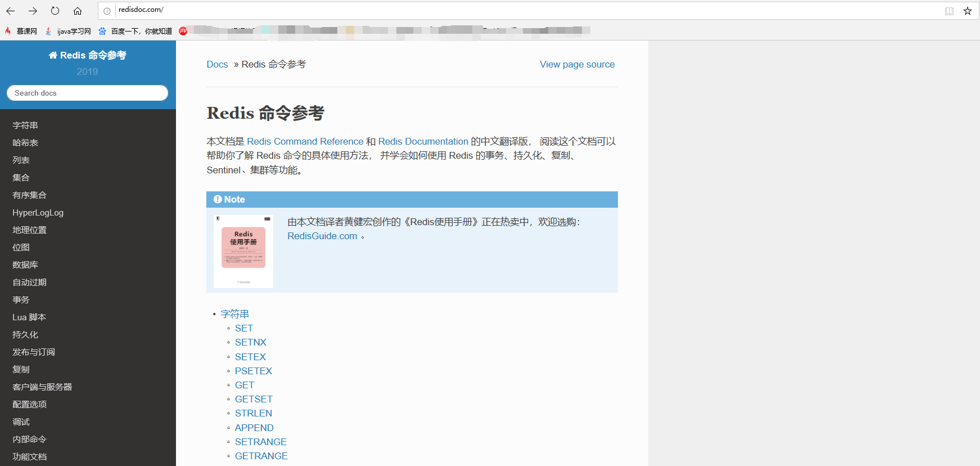Open the GETSET command link
This screenshot has height=466, width=980.
[254, 399]
